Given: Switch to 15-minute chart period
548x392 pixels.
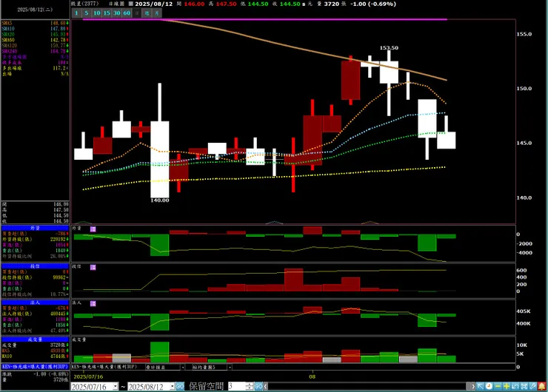Looking at the screenshot, I should point(107,13).
